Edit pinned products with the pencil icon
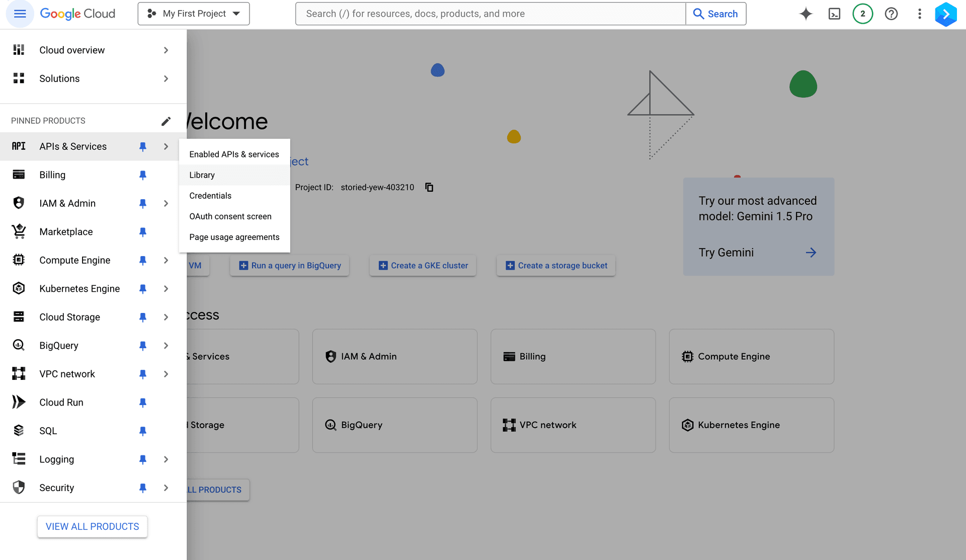The width and height of the screenshot is (966, 560). tap(166, 121)
